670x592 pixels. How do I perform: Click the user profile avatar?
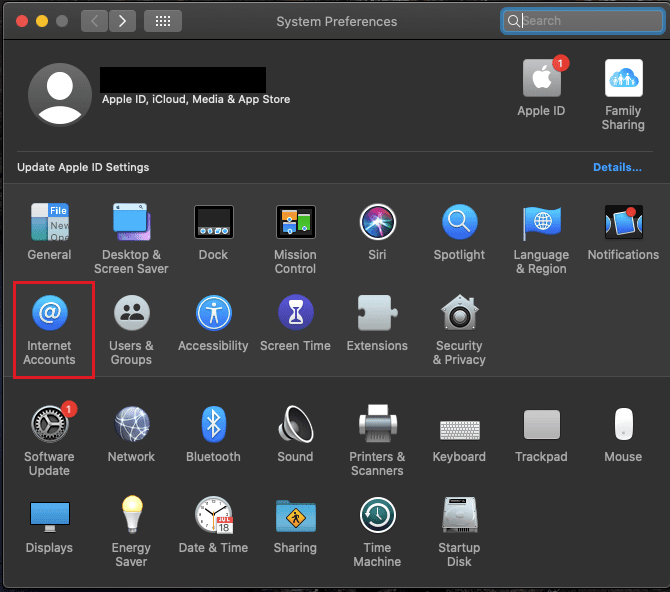60,94
